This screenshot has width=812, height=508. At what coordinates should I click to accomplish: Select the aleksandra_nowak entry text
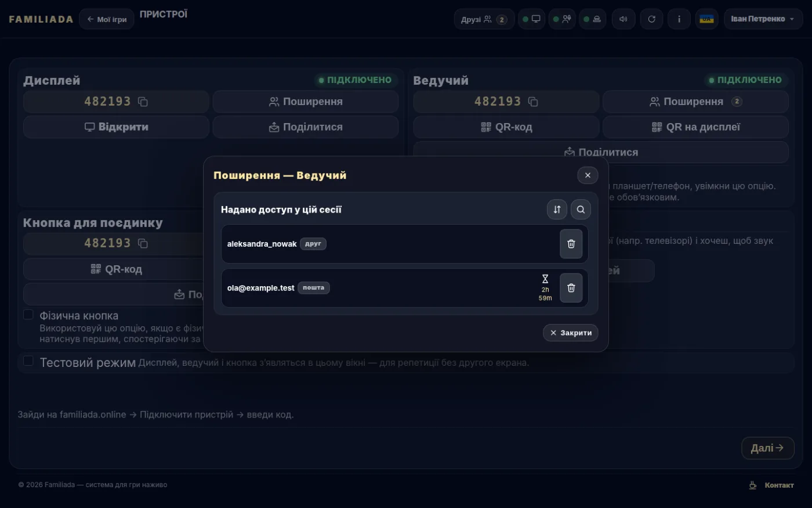click(x=262, y=244)
